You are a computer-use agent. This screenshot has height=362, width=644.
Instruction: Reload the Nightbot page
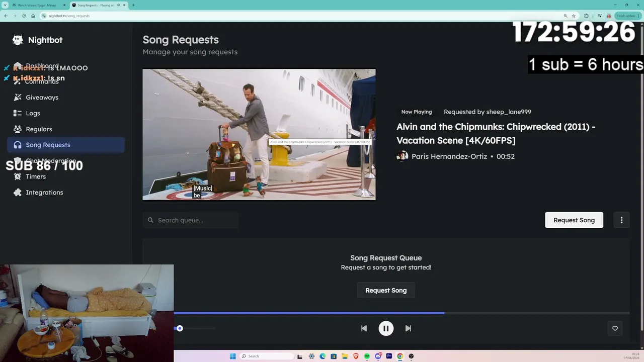tap(24, 16)
